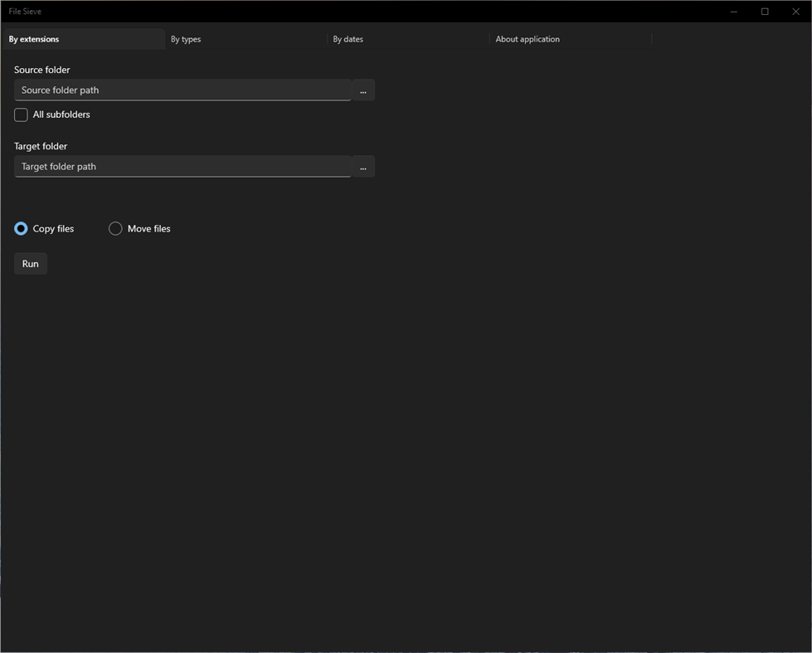Switch to the By types tab

[185, 39]
